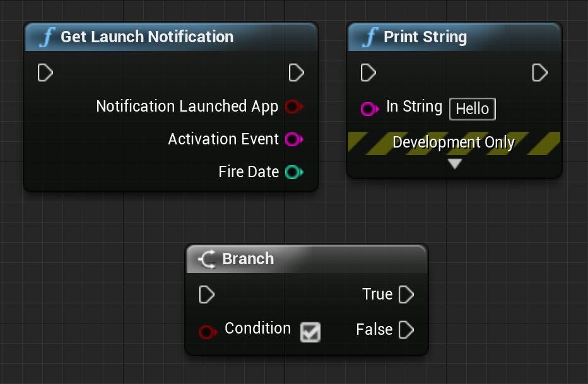Click the In String input pin
Viewport: 588px width, 384px height.
[368, 109]
